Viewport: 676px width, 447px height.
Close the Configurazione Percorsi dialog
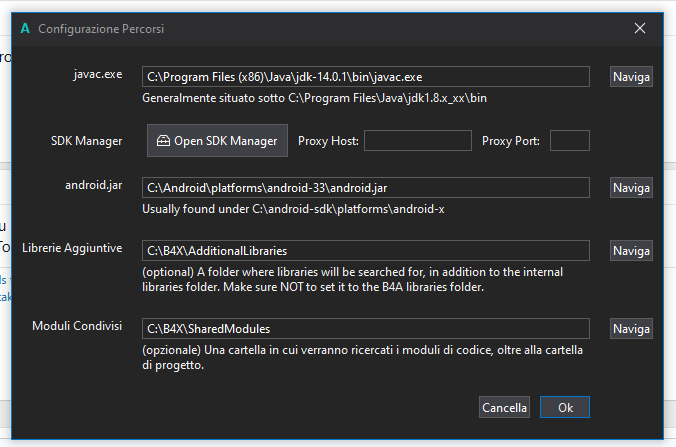[x=640, y=29]
